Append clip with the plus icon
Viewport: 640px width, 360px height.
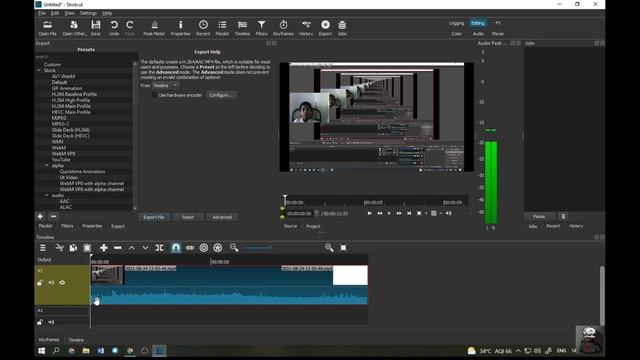(104, 248)
